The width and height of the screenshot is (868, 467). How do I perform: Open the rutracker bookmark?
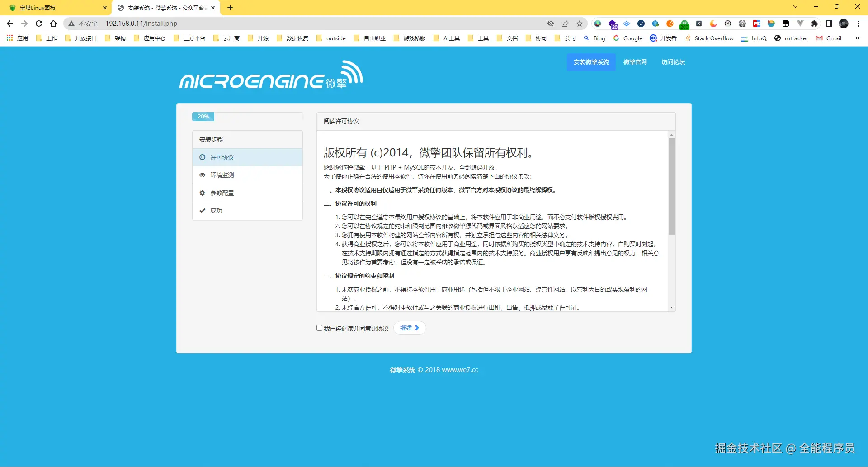tap(791, 38)
